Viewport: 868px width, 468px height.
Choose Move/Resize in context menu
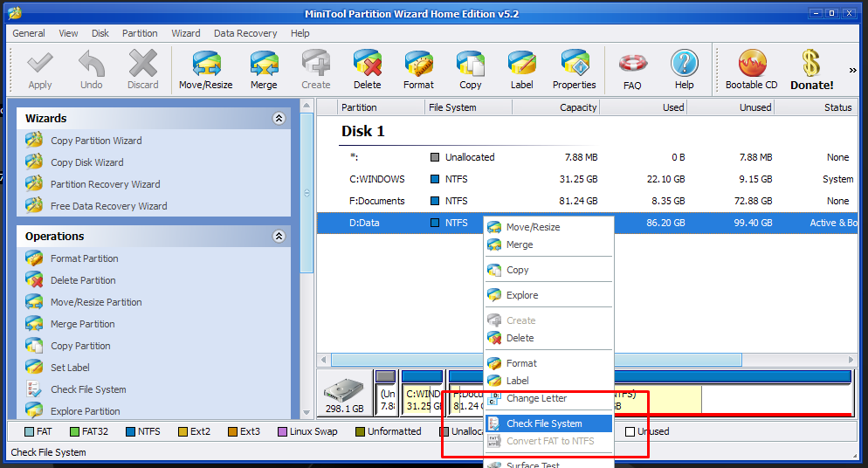click(549, 227)
